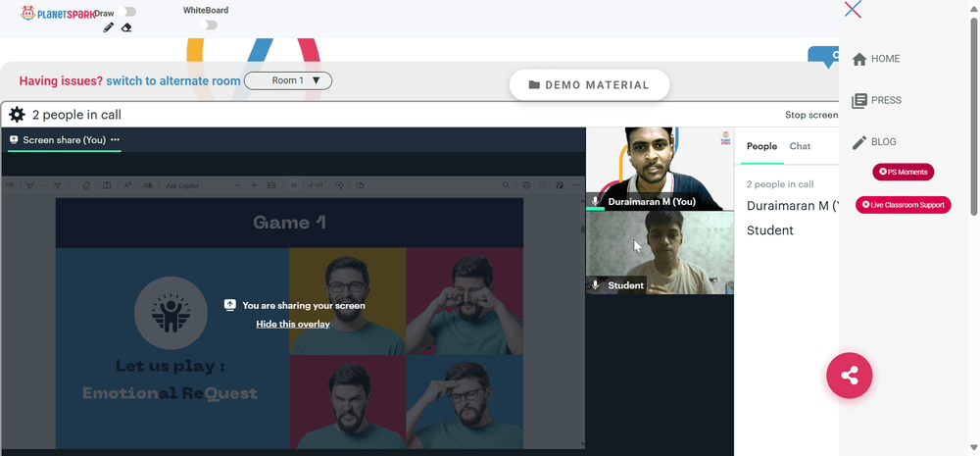Click the PS Moments button
This screenshot has width=980, height=456.
coord(904,172)
